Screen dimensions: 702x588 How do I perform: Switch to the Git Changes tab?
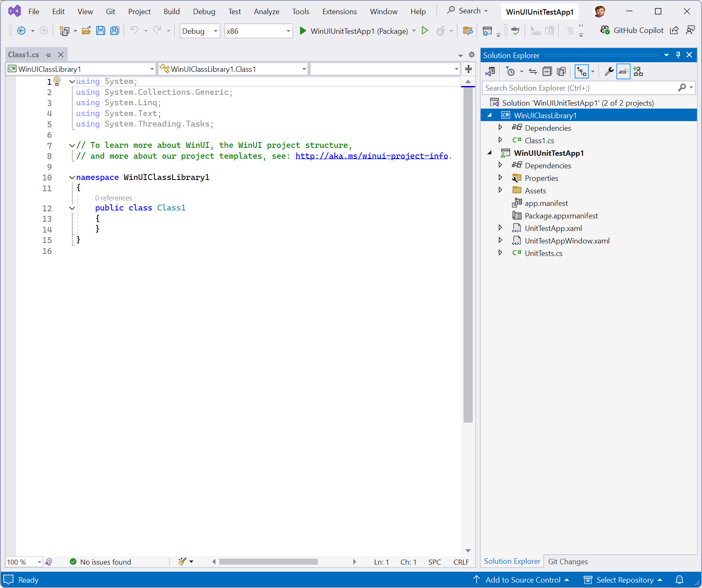[x=568, y=561]
